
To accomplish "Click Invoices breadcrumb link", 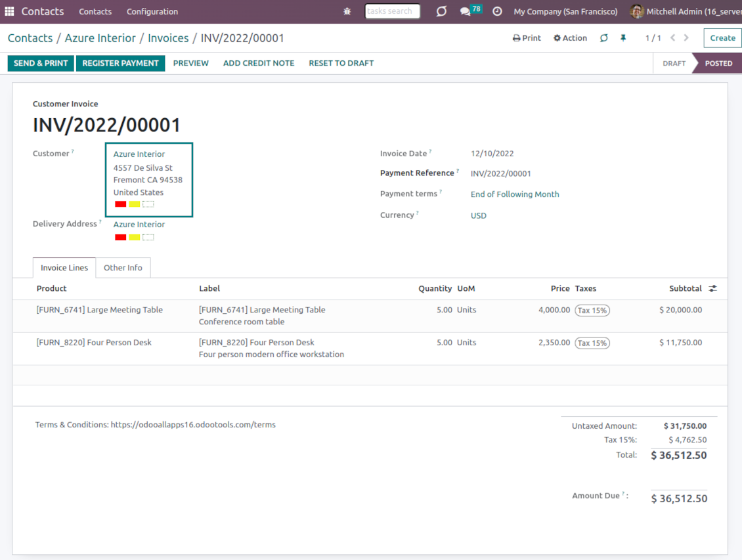I will (168, 38).
